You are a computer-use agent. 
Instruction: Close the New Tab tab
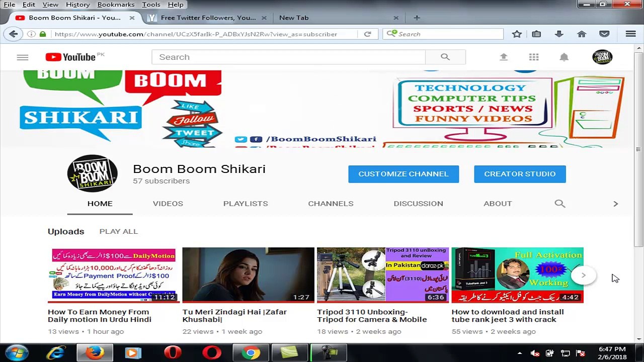coord(396,18)
